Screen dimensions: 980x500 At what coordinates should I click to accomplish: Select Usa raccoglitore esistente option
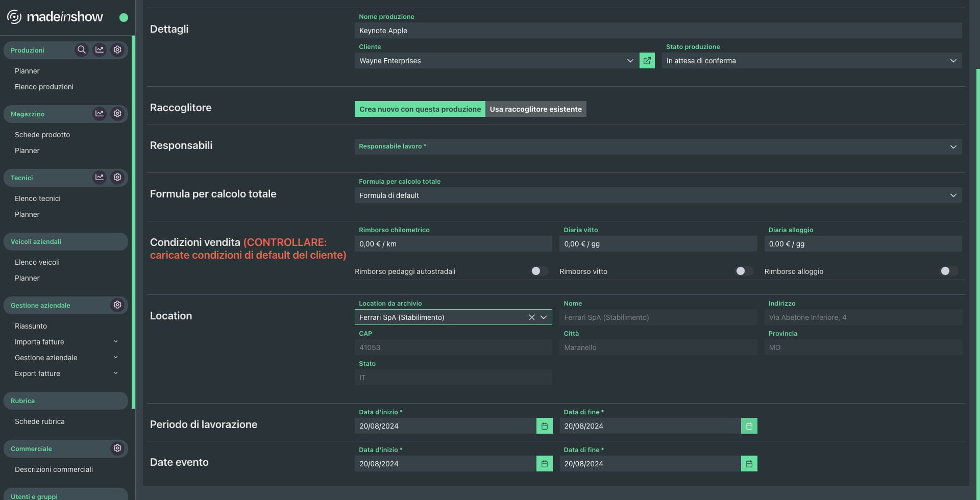(x=536, y=109)
